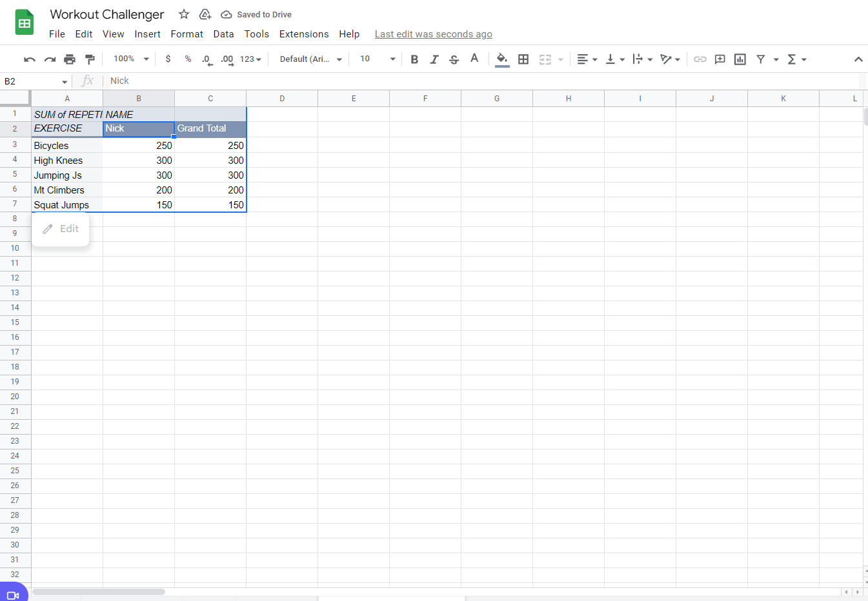Open the Borders tool
The width and height of the screenshot is (868, 601).
[523, 59]
